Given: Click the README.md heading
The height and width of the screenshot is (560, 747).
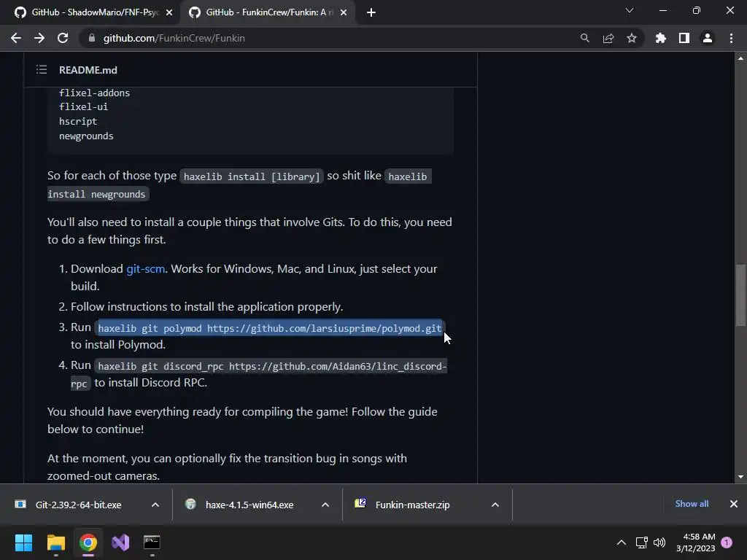Looking at the screenshot, I should pyautogui.click(x=88, y=70).
